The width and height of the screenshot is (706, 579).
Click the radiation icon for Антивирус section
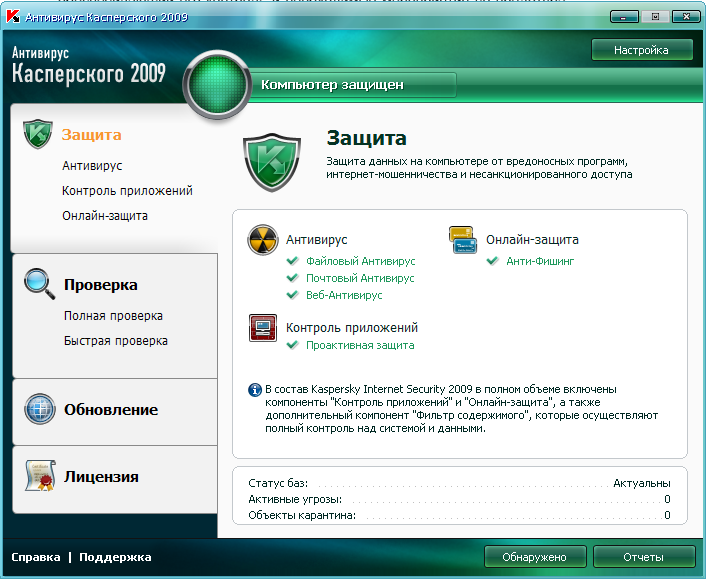[262, 240]
